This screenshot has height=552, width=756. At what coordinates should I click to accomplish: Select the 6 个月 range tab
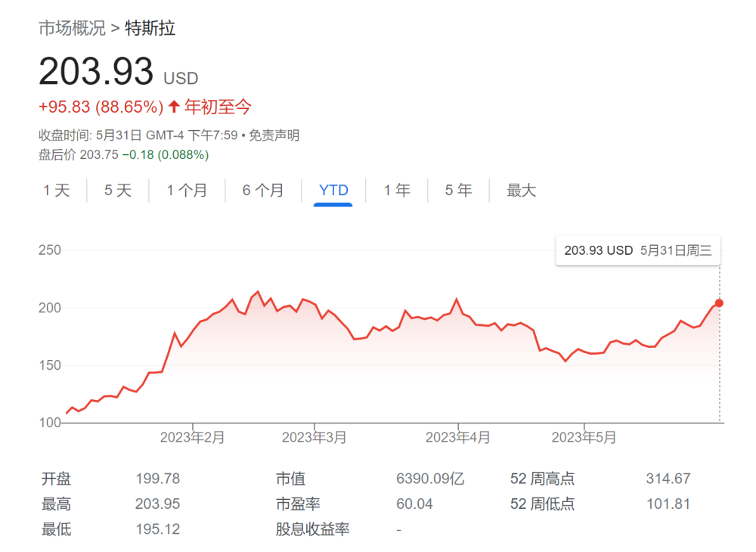pos(263,191)
